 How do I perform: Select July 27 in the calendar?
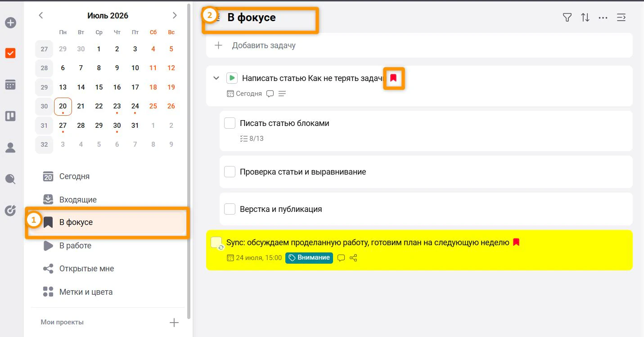[x=63, y=126]
